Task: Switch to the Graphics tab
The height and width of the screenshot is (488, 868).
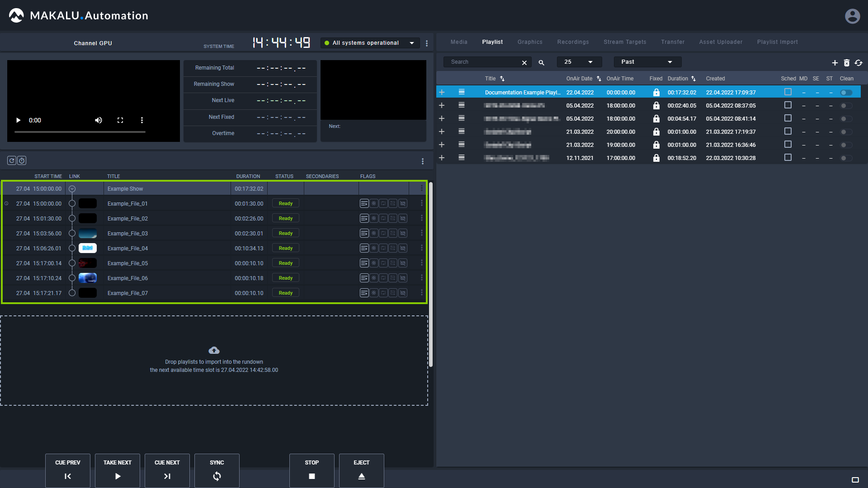Action: click(x=530, y=42)
